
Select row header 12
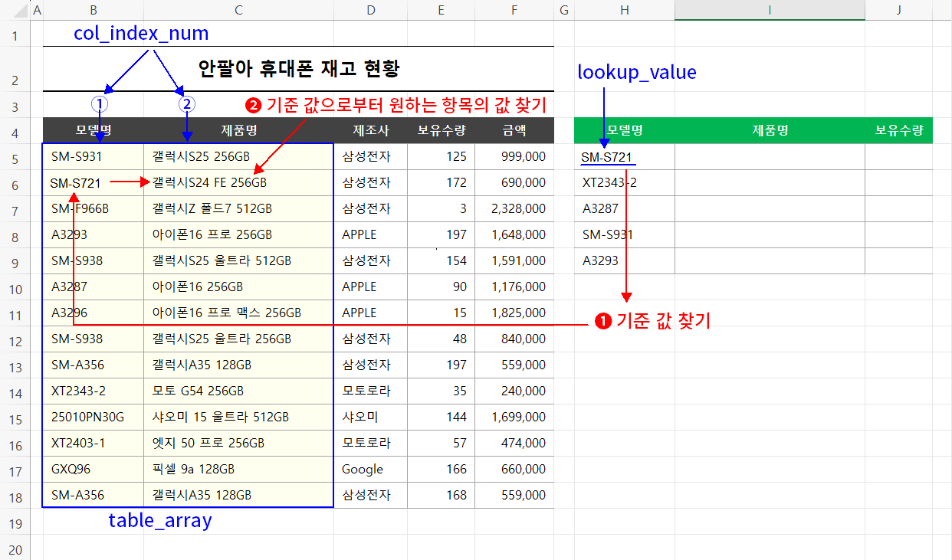coord(15,339)
